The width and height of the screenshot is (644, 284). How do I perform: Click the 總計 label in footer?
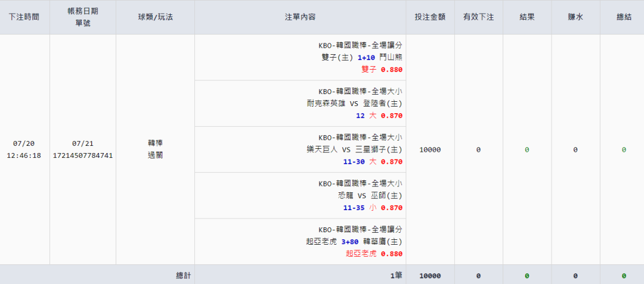(184, 276)
